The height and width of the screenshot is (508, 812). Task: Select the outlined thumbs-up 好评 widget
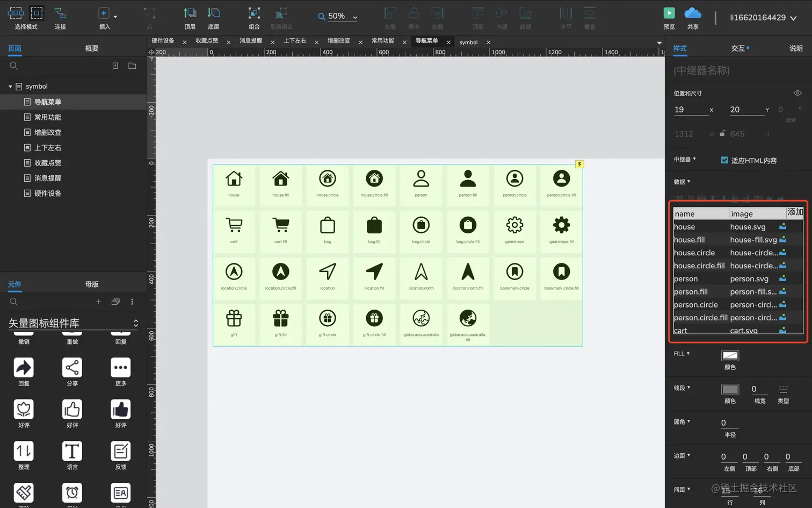coord(72,409)
